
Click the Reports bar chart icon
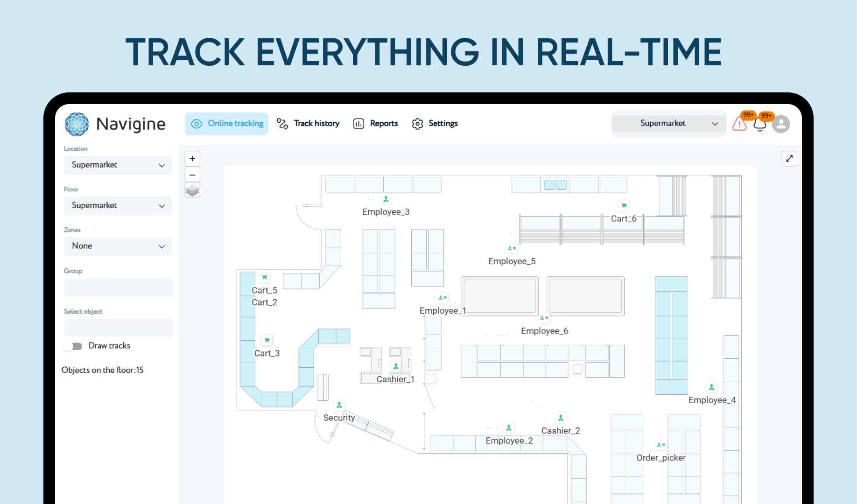pyautogui.click(x=358, y=123)
